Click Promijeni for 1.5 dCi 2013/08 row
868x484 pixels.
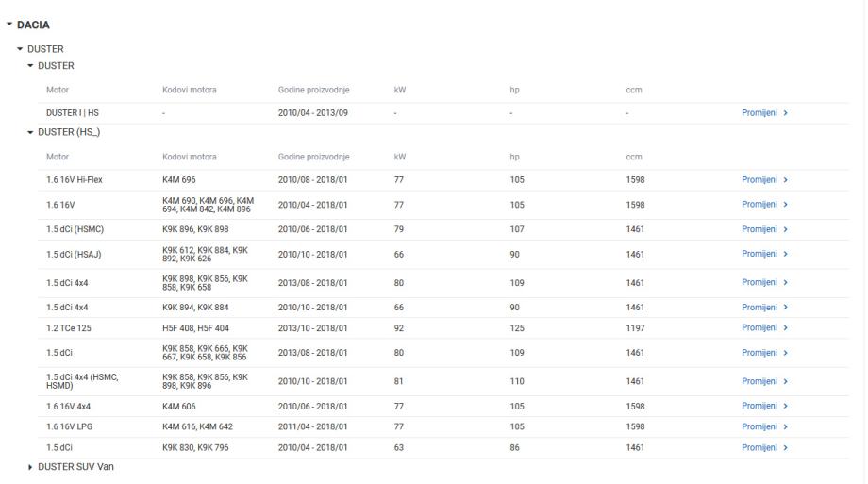(x=759, y=353)
